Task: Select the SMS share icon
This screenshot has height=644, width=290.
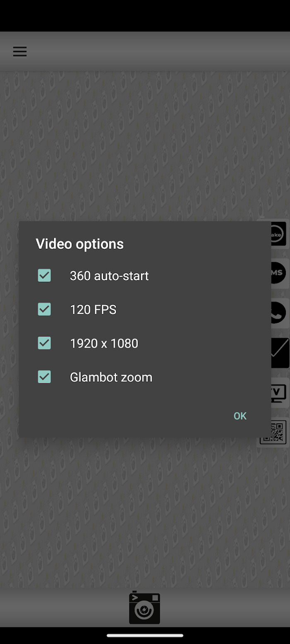Action: pos(278,272)
